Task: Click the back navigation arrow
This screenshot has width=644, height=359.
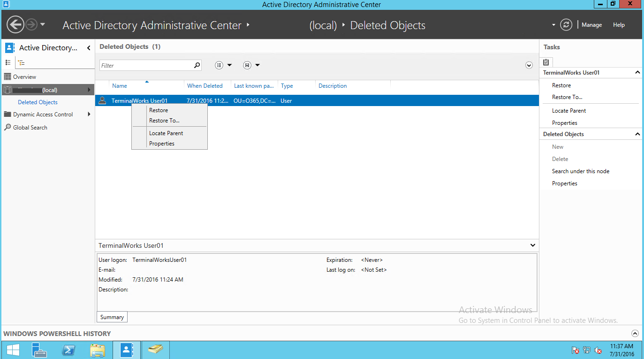Action: (x=15, y=24)
